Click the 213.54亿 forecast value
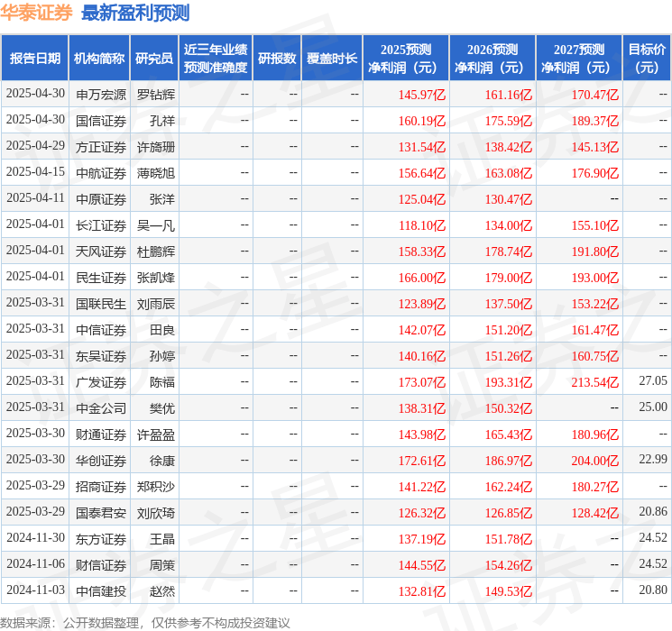Image resolution: width=672 pixels, height=631 pixels. 594,381
